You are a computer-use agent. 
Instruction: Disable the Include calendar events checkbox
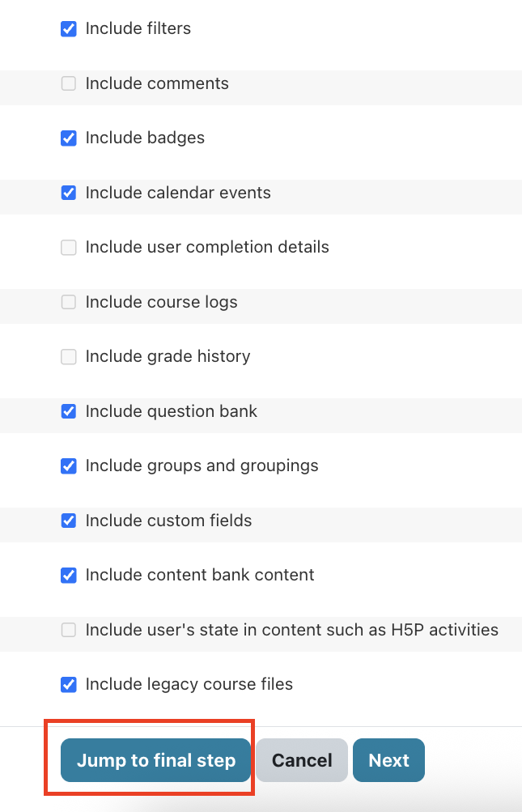click(x=69, y=193)
